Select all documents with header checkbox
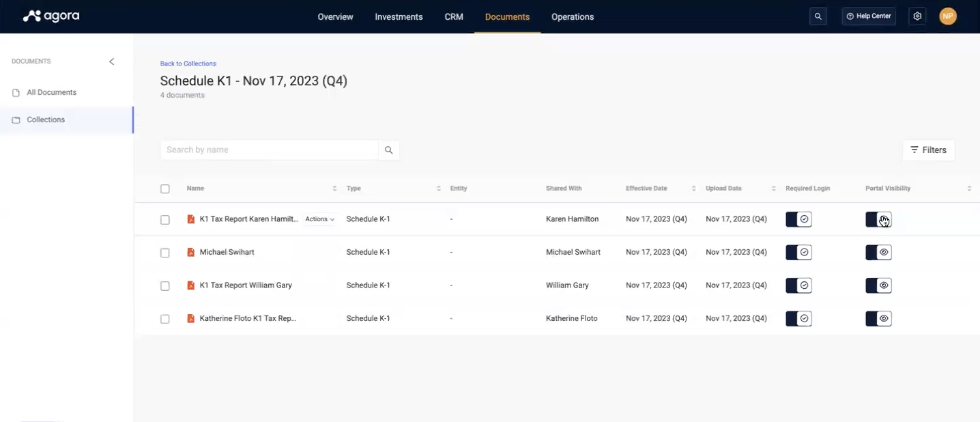 point(165,189)
